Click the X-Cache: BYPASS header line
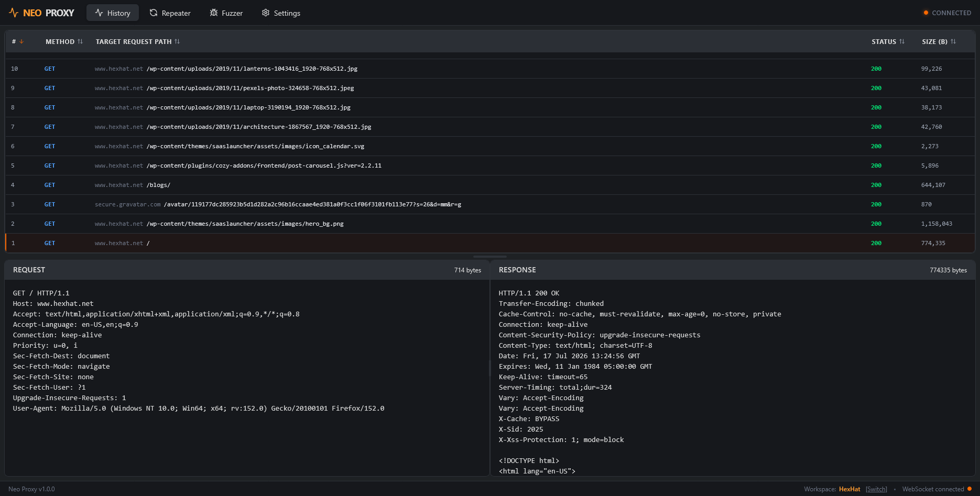Screen dimensions: 980x496 click(x=529, y=419)
